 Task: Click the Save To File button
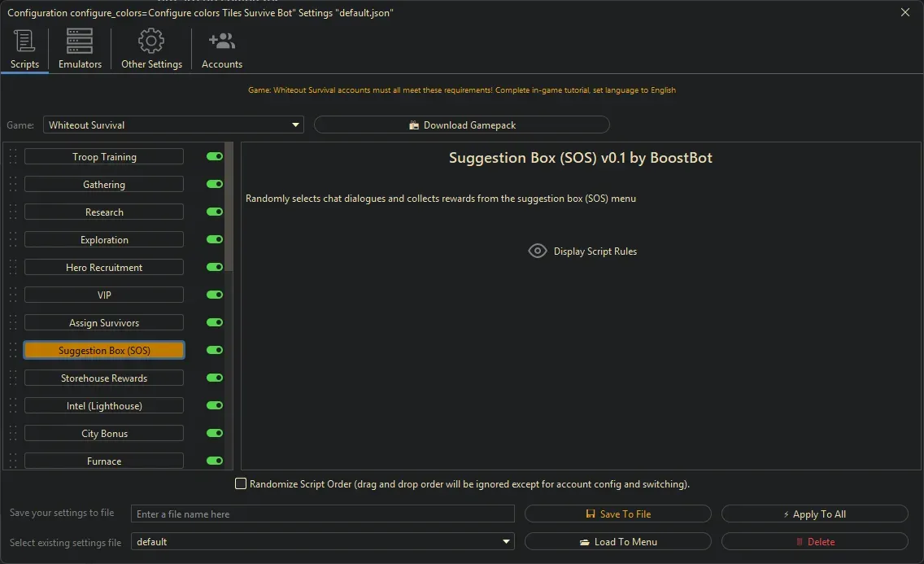(x=617, y=514)
